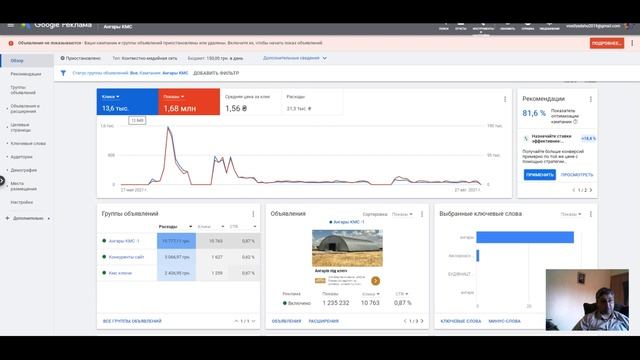The width and height of the screenshot is (640, 360).
Task: Open ВСЕ ГРУППЫ ОБЪЯВЛЕНИЙ link
Action: click(x=132, y=321)
